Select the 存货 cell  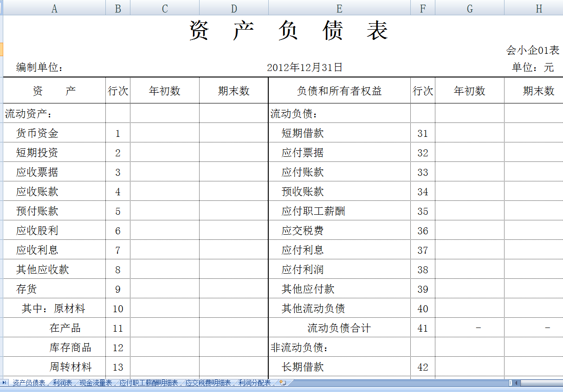54,289
